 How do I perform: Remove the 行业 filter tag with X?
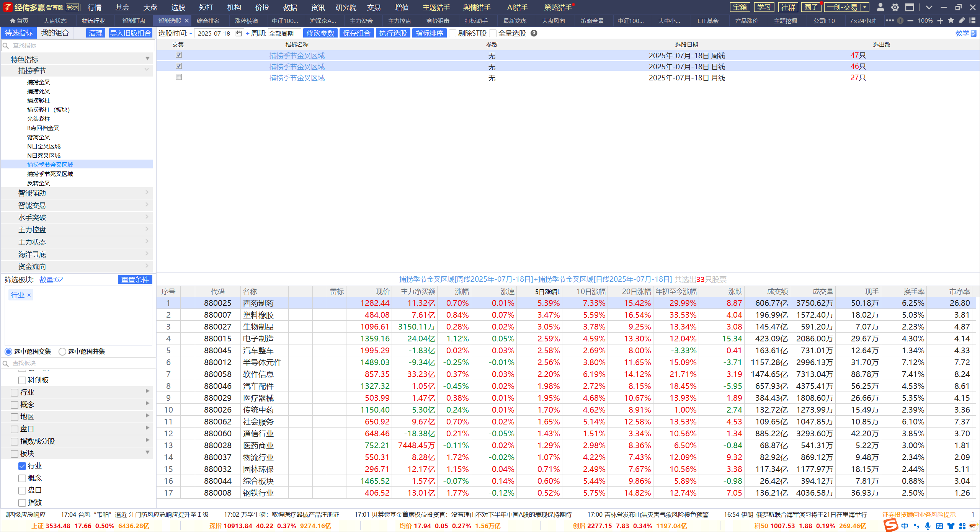pyautogui.click(x=29, y=295)
